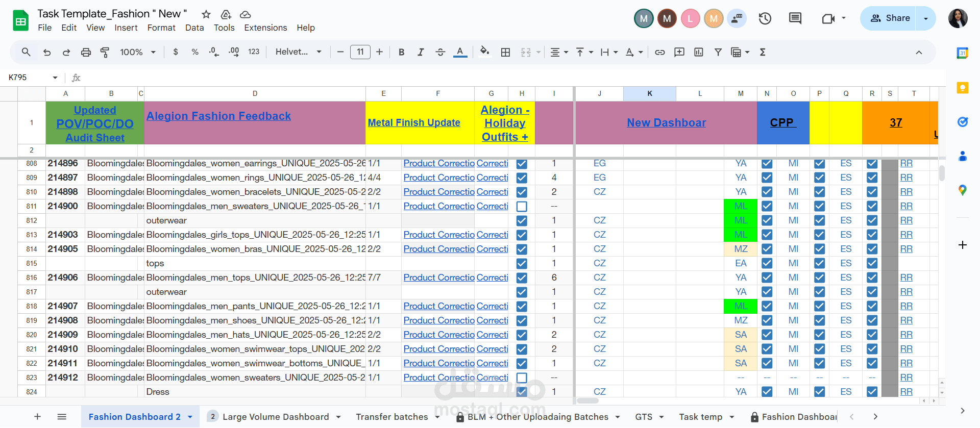Open text rotation dropdown
The image size is (980, 428).
click(x=634, y=52)
